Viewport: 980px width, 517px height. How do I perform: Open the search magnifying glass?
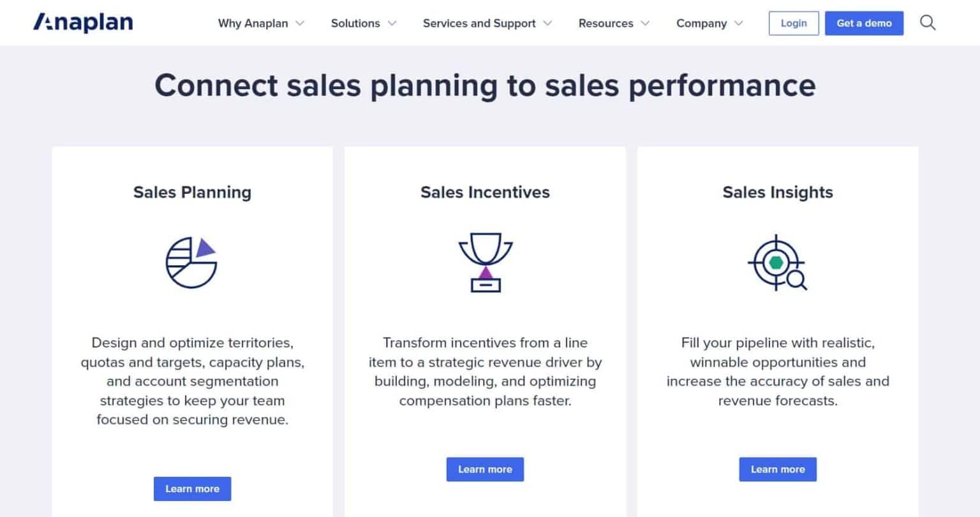tap(928, 22)
